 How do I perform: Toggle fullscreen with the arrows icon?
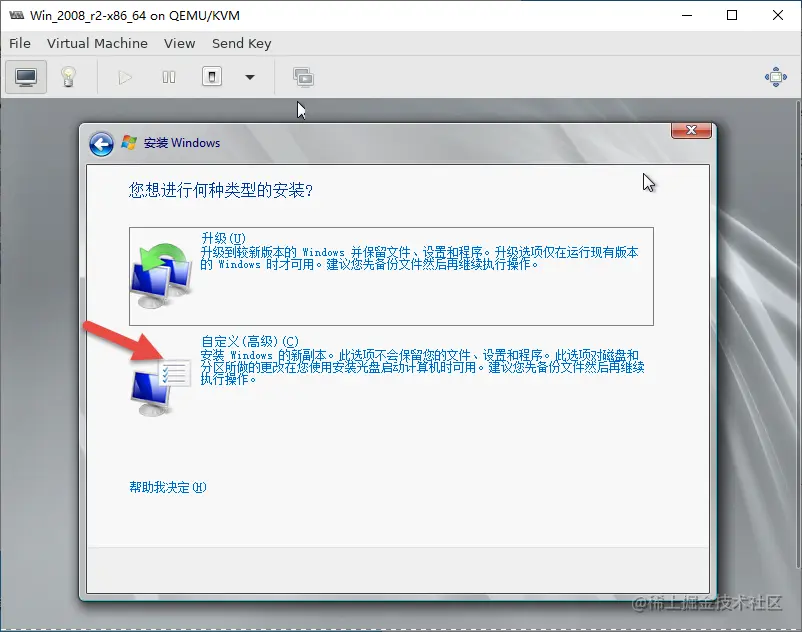point(776,77)
